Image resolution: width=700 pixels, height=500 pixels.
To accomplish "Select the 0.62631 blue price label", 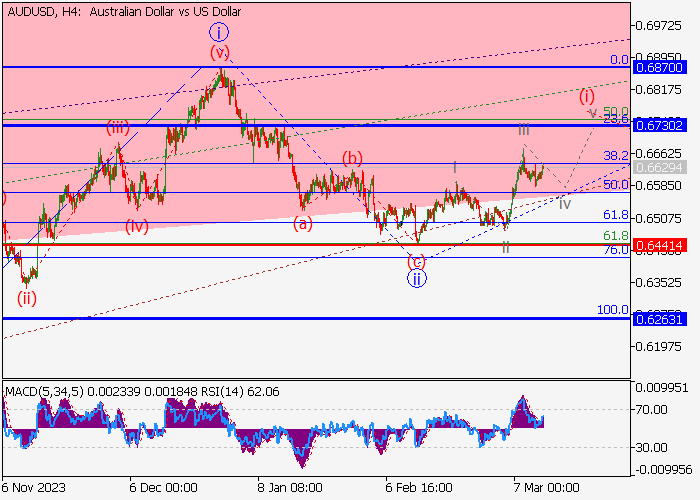I will click(x=659, y=319).
